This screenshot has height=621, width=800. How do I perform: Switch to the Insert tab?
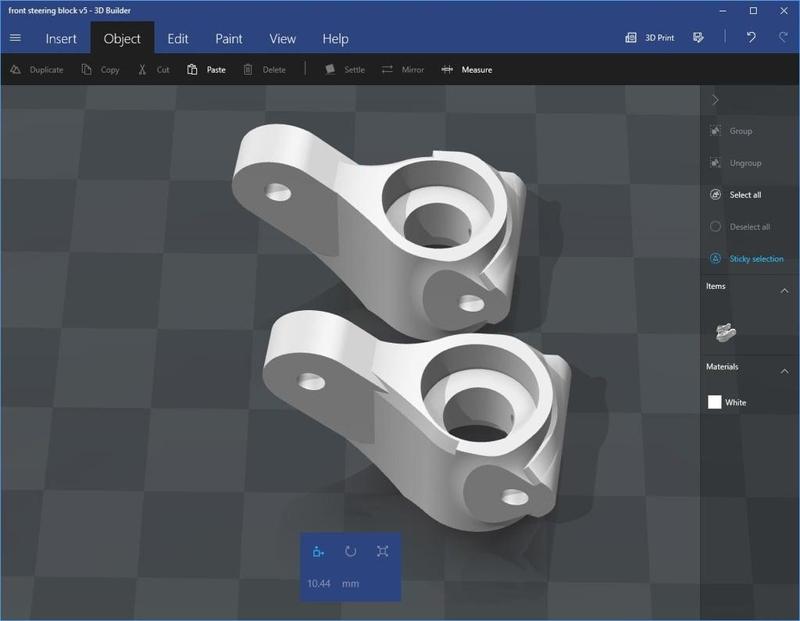point(61,39)
